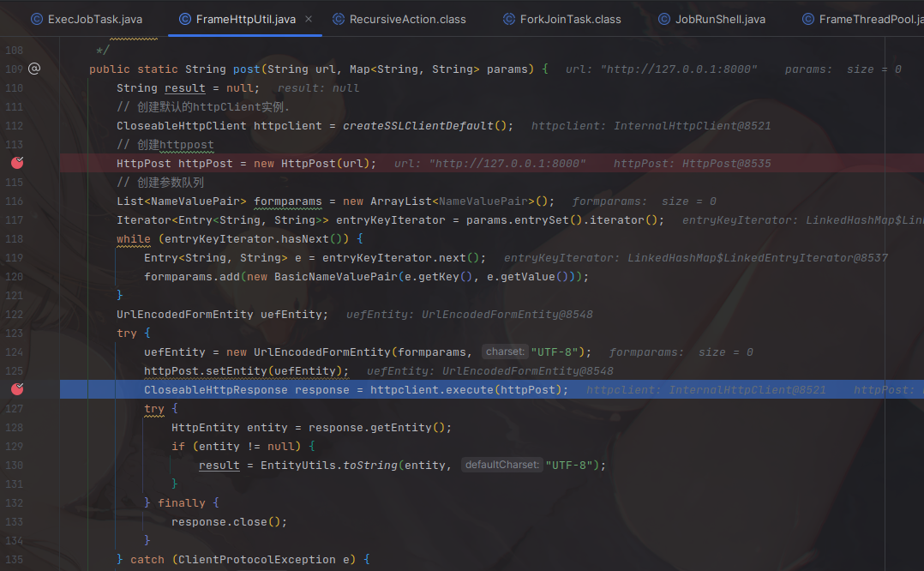
Task: Click FrameThreadPool.java class icon
Action: point(808,20)
